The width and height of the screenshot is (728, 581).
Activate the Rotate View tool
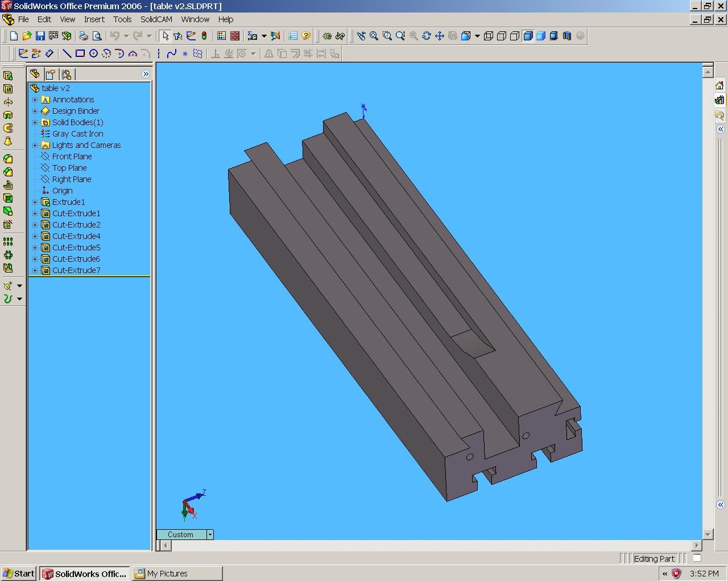pos(427,36)
